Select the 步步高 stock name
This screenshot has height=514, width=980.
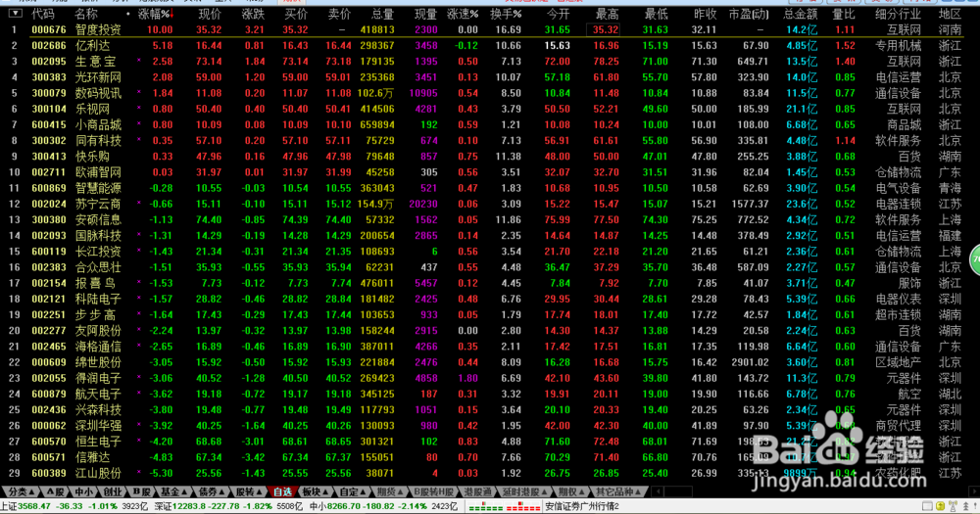95,315
